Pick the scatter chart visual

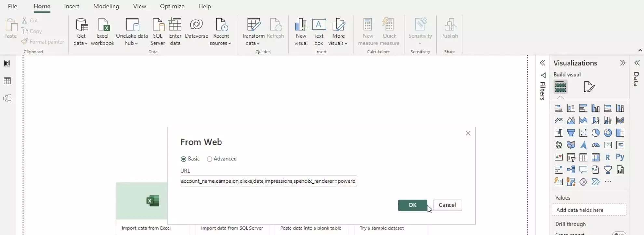point(583,133)
